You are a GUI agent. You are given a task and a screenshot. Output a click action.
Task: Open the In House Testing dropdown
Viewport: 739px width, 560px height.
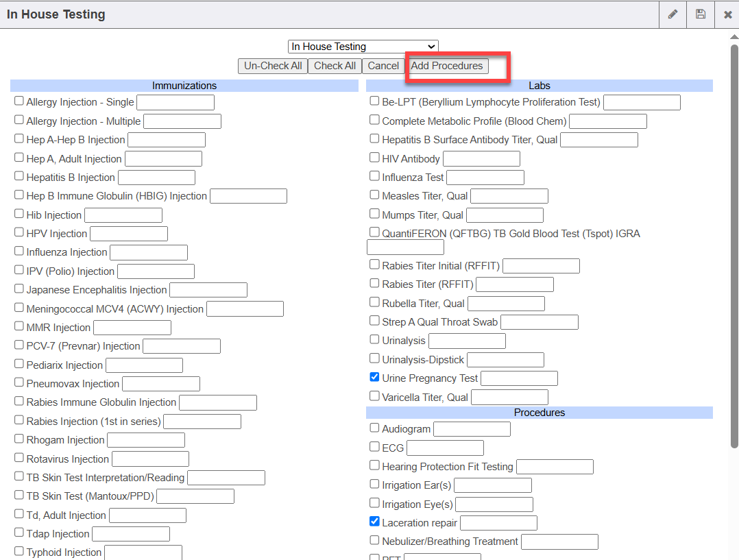[x=363, y=47]
